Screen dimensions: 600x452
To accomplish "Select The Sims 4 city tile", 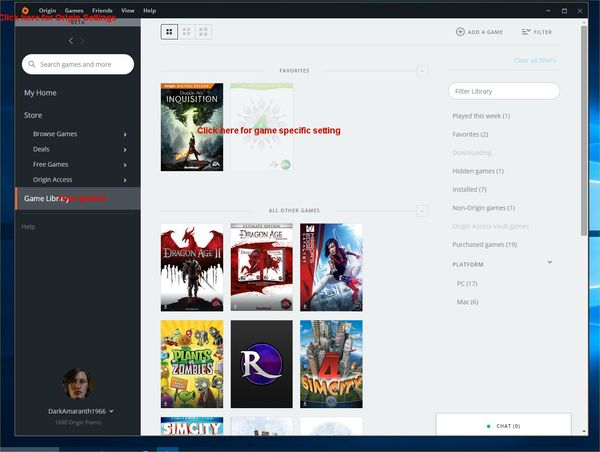I will click(x=331, y=364).
